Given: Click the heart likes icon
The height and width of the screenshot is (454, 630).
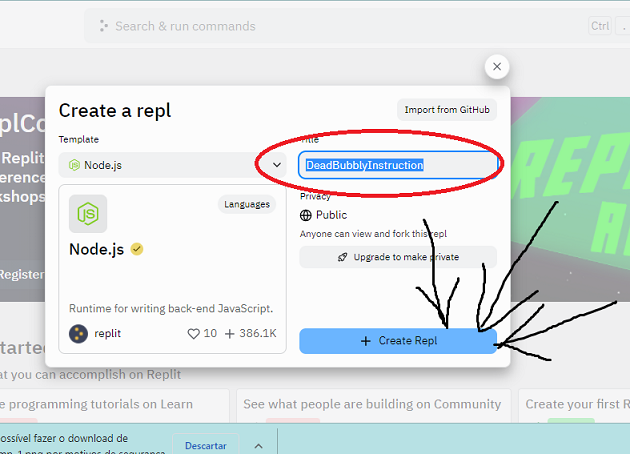Looking at the screenshot, I should click(194, 333).
